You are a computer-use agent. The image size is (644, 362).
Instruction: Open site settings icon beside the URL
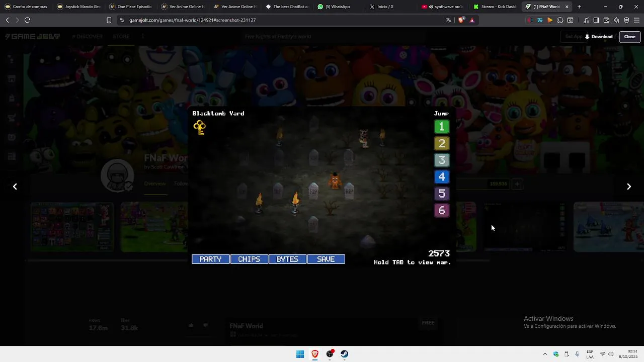coord(122,20)
